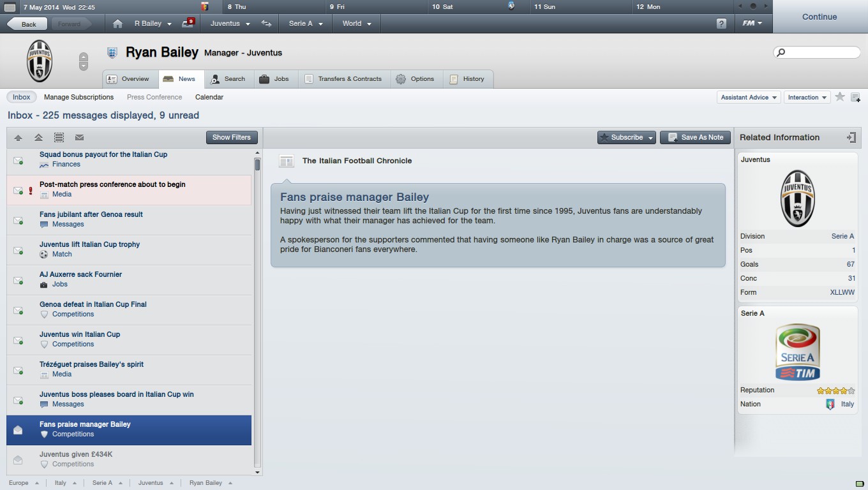Expand the Assistant Advice dropdown
This screenshot has height=490, width=868.
(x=749, y=97)
